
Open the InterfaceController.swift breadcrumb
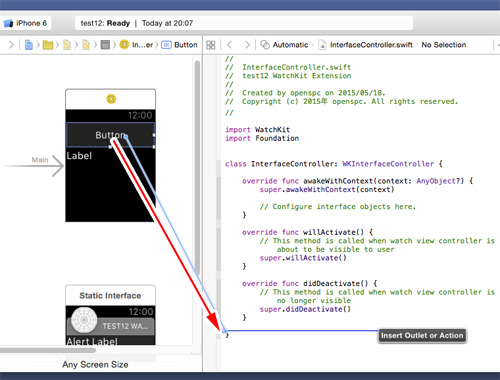pyautogui.click(x=365, y=45)
